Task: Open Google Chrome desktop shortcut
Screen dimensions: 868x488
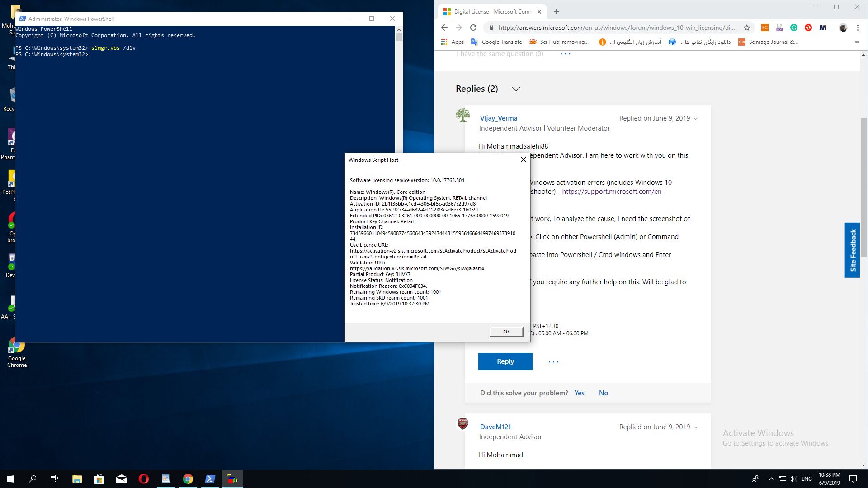Action: pos(17,352)
